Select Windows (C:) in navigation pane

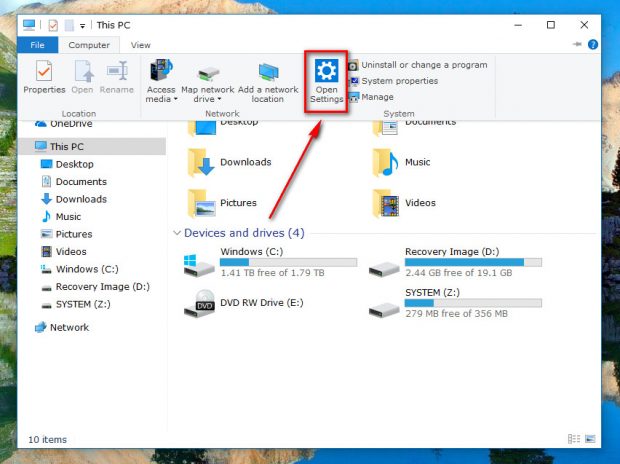[79, 269]
